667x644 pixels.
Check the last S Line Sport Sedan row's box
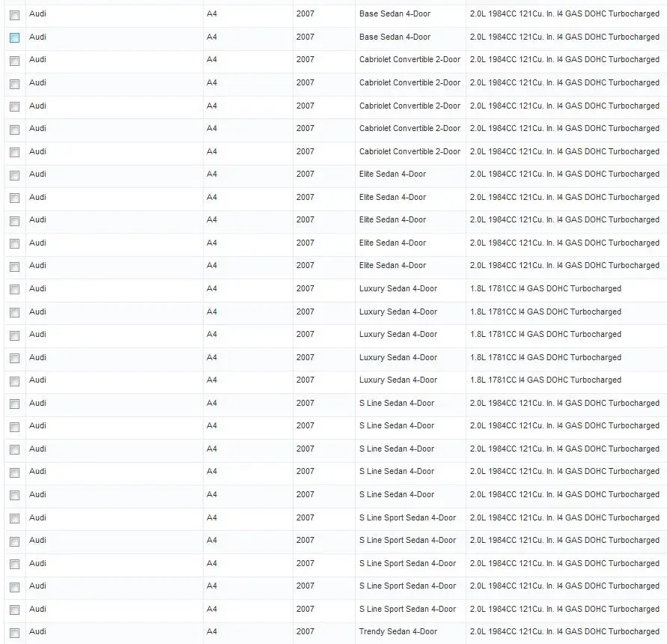tap(14, 610)
